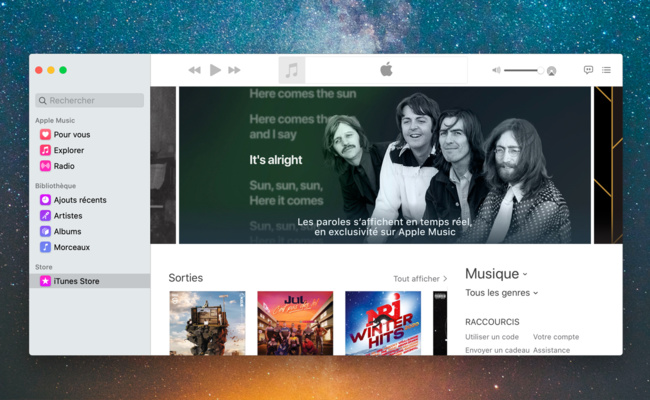Open the Assistance link
Screen dimensions: 650x400
551,350
